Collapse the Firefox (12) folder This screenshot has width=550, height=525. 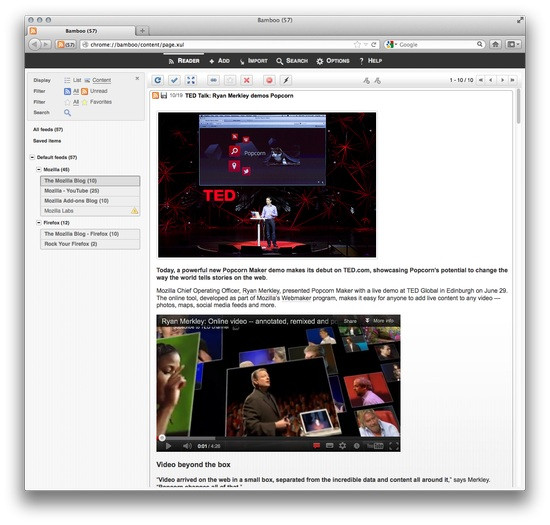click(39, 223)
